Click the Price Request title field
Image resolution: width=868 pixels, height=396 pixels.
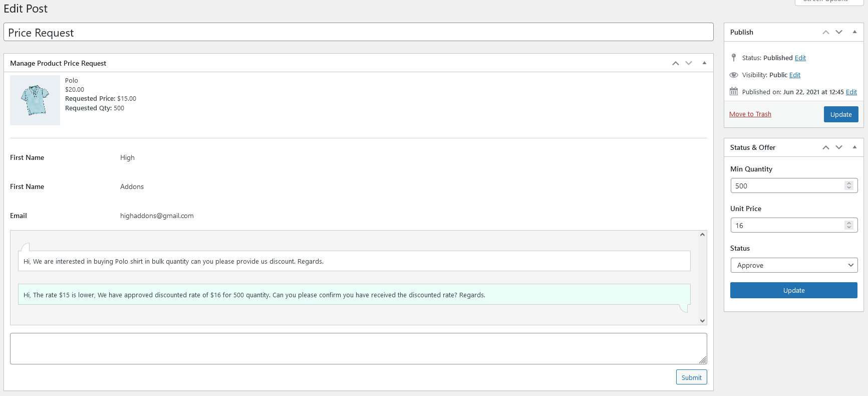point(359,32)
